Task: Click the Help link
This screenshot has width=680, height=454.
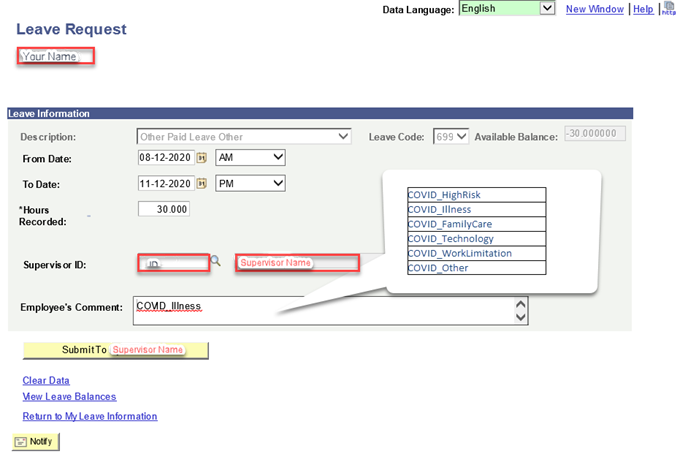Action: pos(643,9)
